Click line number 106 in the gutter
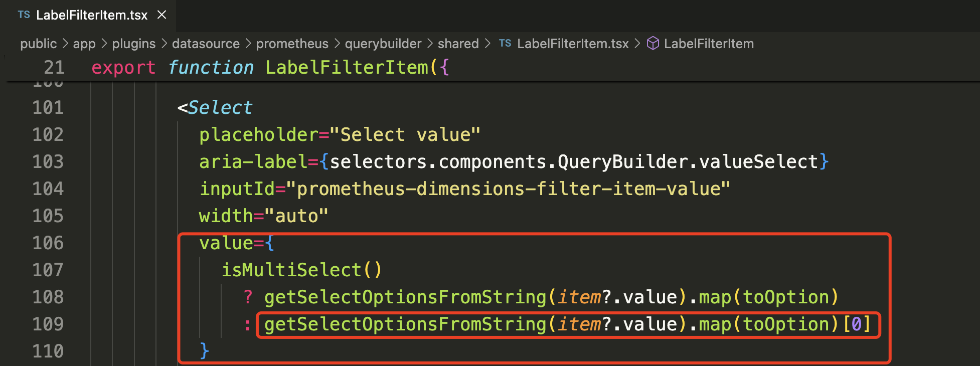 tap(48, 243)
